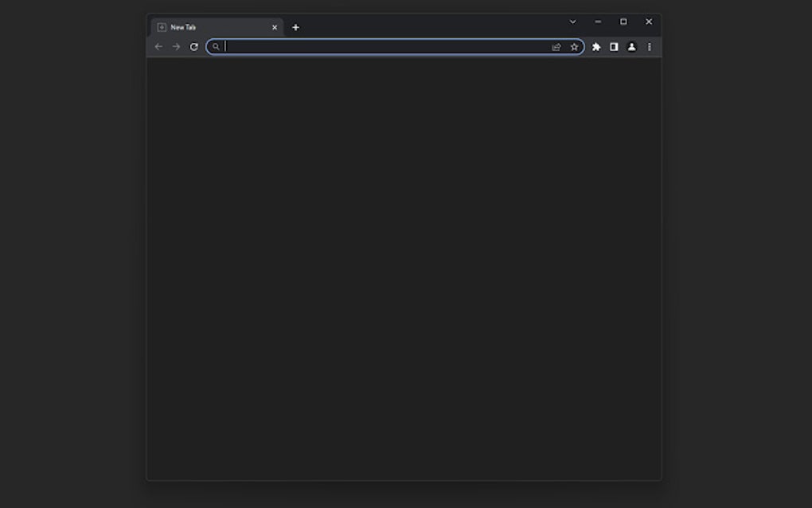Open the Extensions puzzle-piece icon
Image resolution: width=812 pixels, height=508 pixels.
click(x=595, y=47)
